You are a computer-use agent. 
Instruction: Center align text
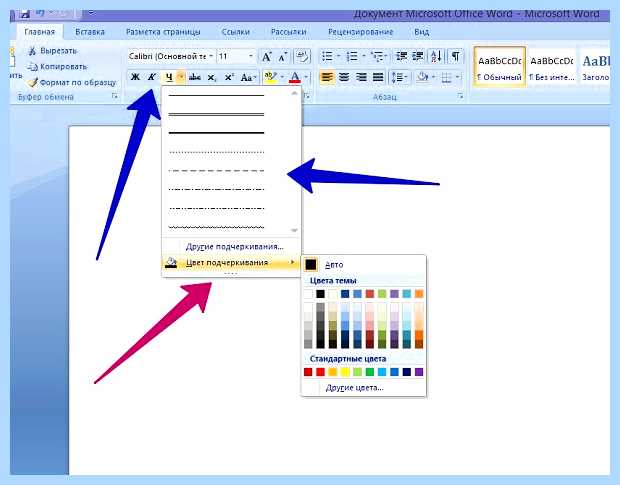(x=344, y=77)
